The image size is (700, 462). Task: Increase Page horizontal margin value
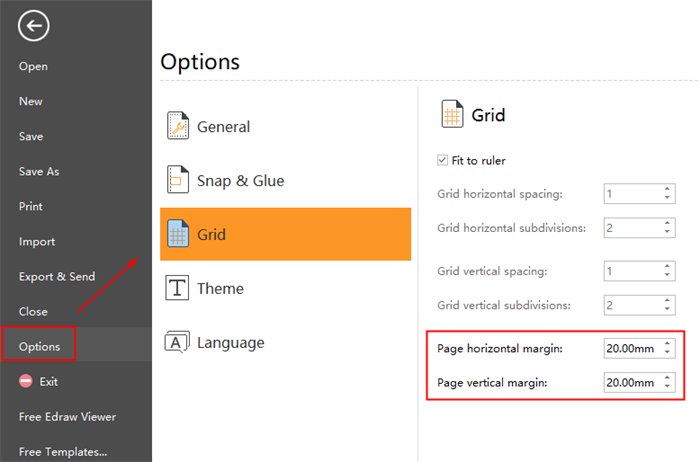tap(667, 344)
